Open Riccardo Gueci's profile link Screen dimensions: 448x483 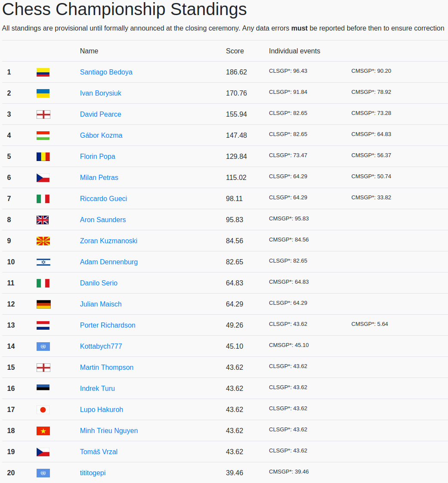pos(103,199)
